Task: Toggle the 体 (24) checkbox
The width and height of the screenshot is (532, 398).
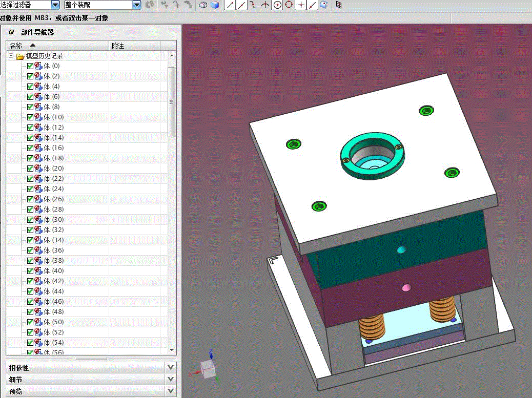Action: [x=30, y=189]
